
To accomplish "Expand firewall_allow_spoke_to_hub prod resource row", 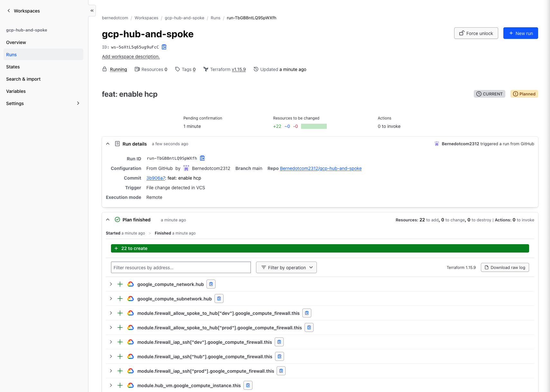I will pyautogui.click(x=111, y=327).
